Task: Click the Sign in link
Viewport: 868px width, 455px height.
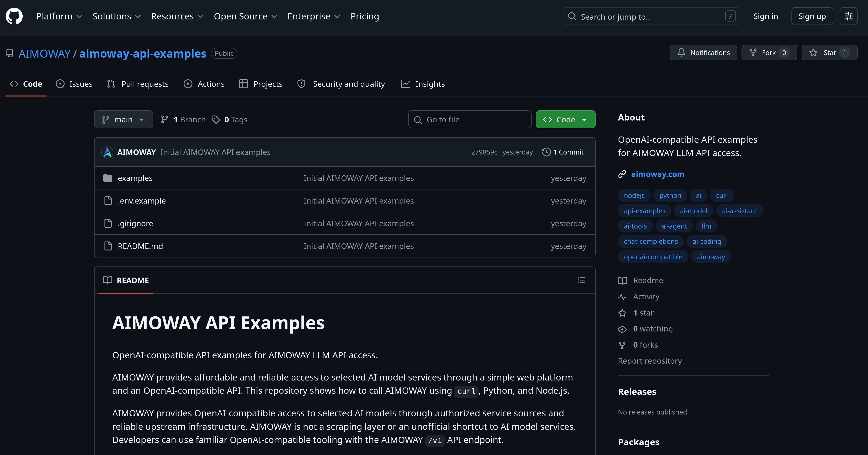Action: [765, 16]
